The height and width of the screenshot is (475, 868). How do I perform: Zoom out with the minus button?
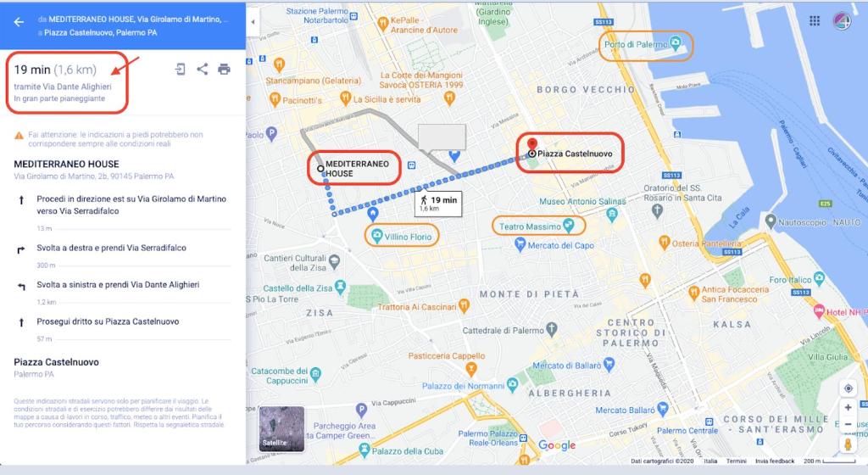point(848,424)
